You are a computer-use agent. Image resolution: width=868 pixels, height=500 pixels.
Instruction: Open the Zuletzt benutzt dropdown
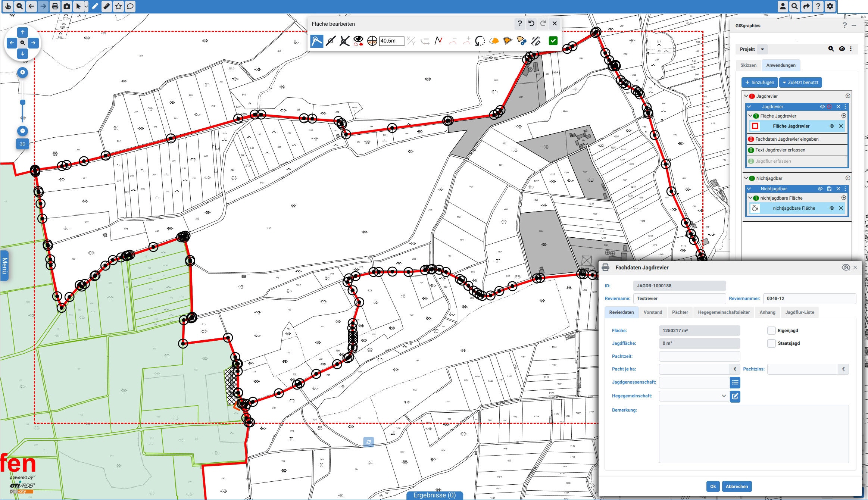(800, 82)
